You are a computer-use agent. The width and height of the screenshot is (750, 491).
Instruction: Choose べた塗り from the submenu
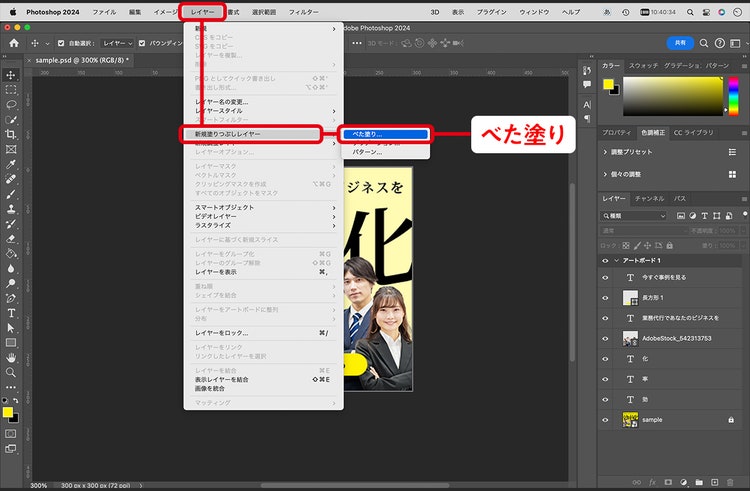tap(386, 134)
